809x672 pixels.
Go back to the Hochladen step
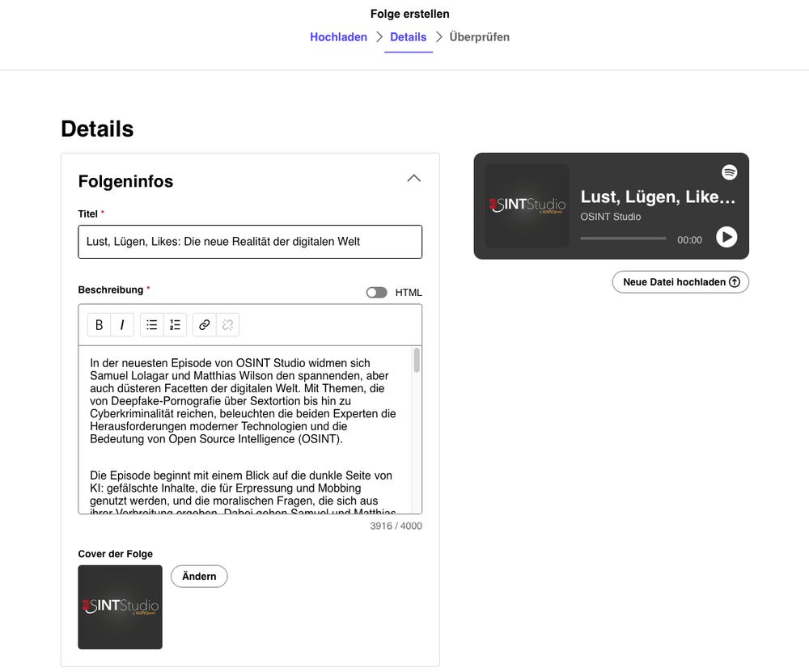pos(338,37)
